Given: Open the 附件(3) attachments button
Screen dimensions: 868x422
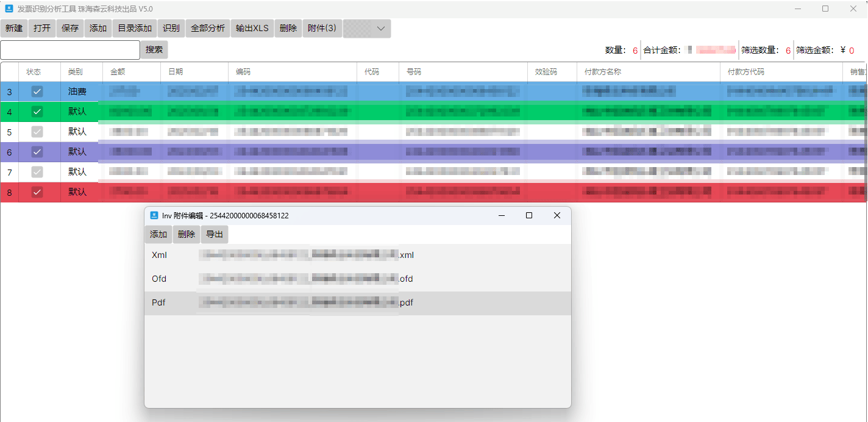Looking at the screenshot, I should (x=322, y=29).
